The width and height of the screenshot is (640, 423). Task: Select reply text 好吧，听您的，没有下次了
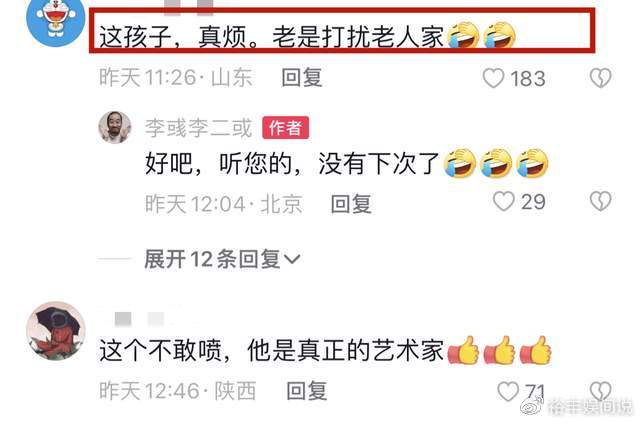point(292,164)
